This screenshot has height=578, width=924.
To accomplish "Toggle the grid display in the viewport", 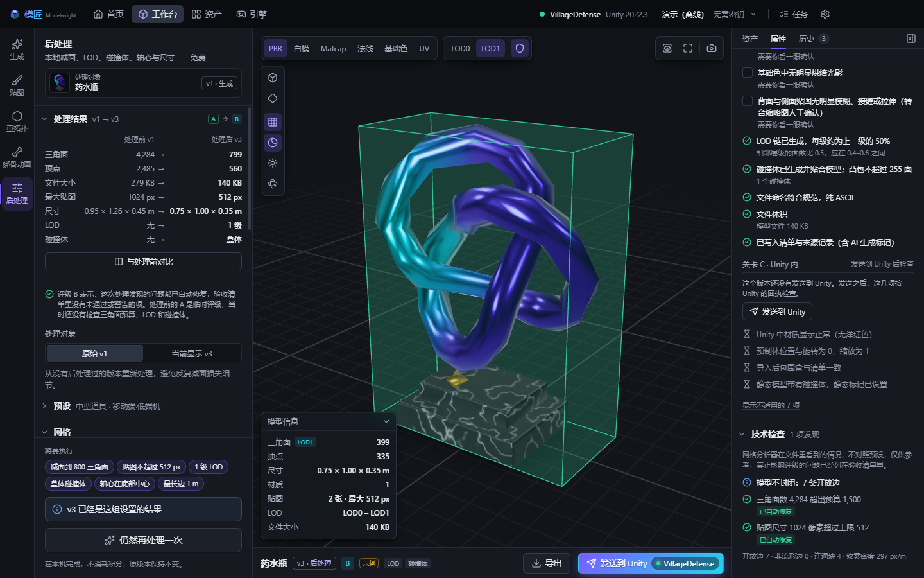I will pyautogui.click(x=273, y=122).
